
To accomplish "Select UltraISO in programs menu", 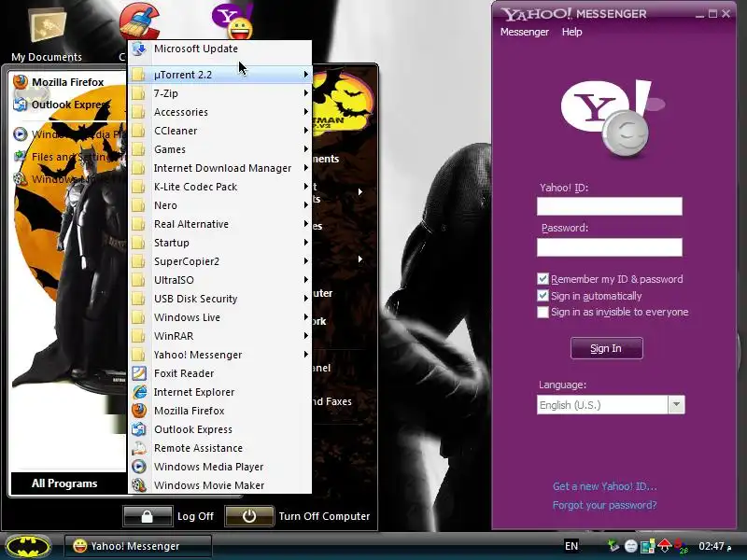I will click(219, 280).
